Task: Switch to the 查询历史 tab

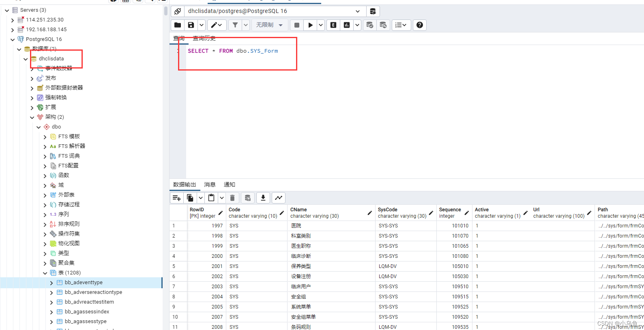Action: pyautogui.click(x=204, y=38)
